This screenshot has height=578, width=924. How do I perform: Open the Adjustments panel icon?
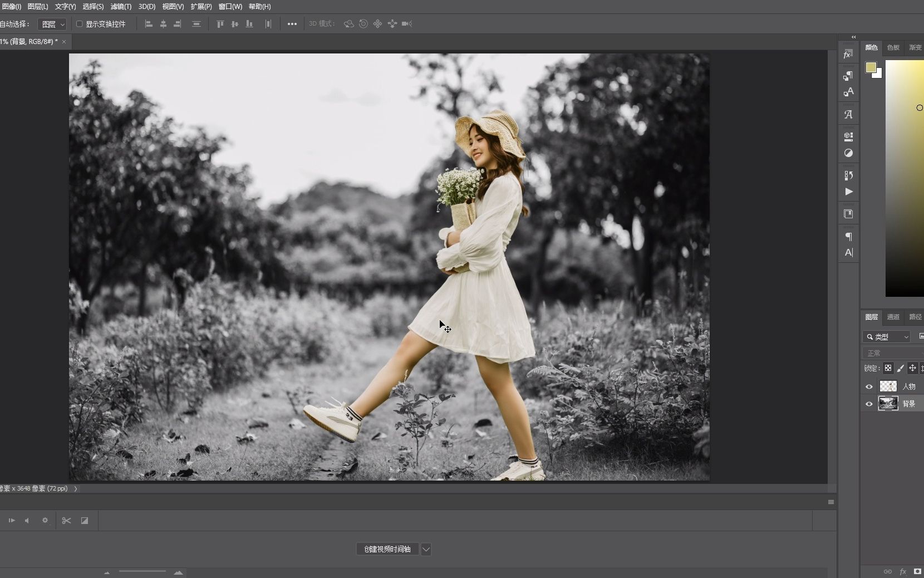click(x=848, y=153)
